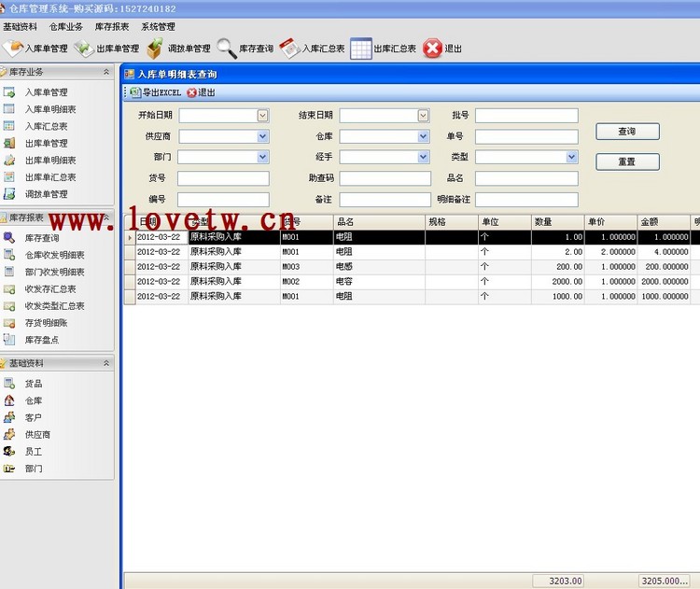Viewport: 700px width, 589px height.
Task: Expand the 类型 dropdown
Action: point(571,157)
